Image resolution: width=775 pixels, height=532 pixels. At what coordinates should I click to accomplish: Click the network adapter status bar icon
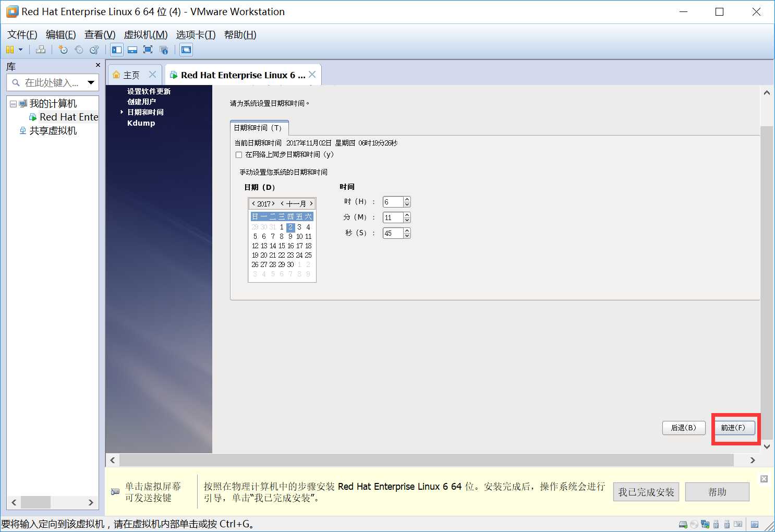coord(705,524)
